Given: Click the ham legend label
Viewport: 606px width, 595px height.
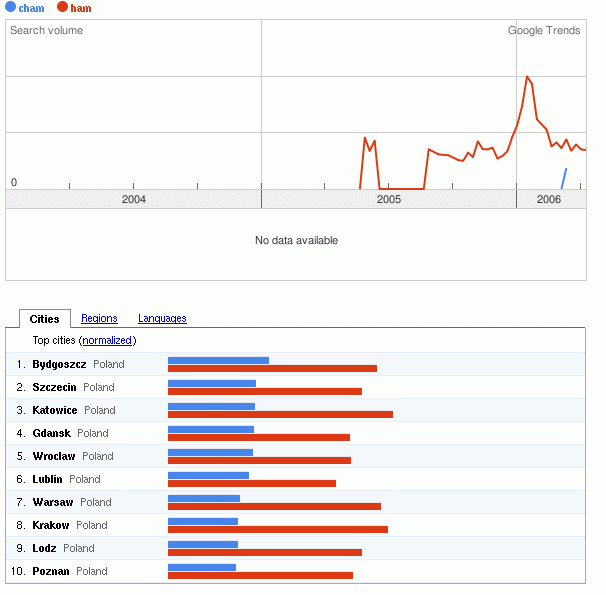Looking at the screenshot, I should (x=80, y=8).
